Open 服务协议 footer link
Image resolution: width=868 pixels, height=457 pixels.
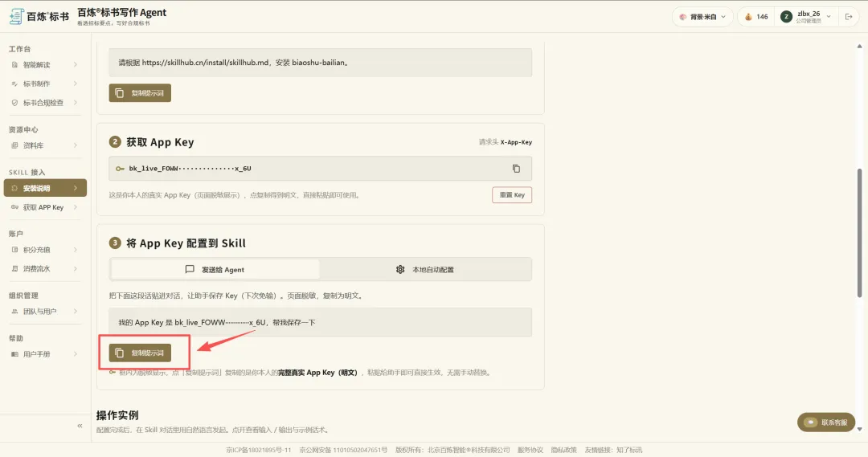coord(530,450)
